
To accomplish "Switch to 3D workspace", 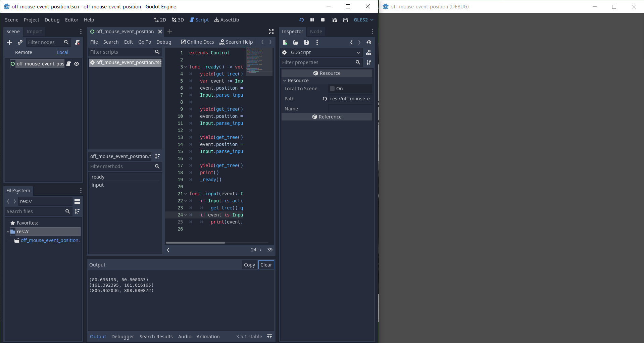I will click(178, 20).
